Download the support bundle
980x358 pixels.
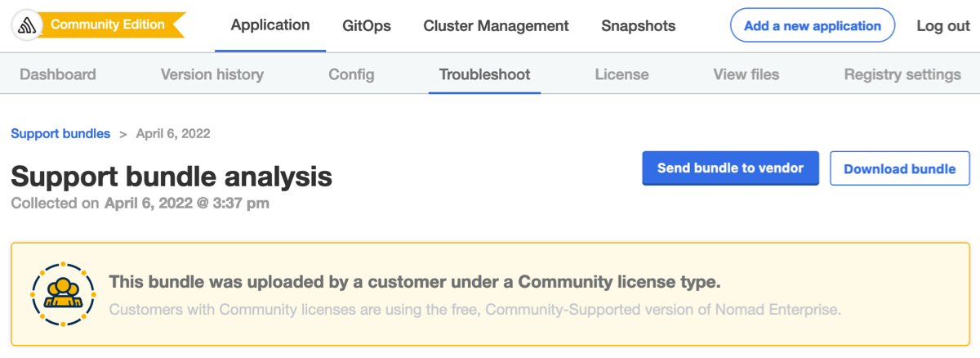tap(899, 169)
